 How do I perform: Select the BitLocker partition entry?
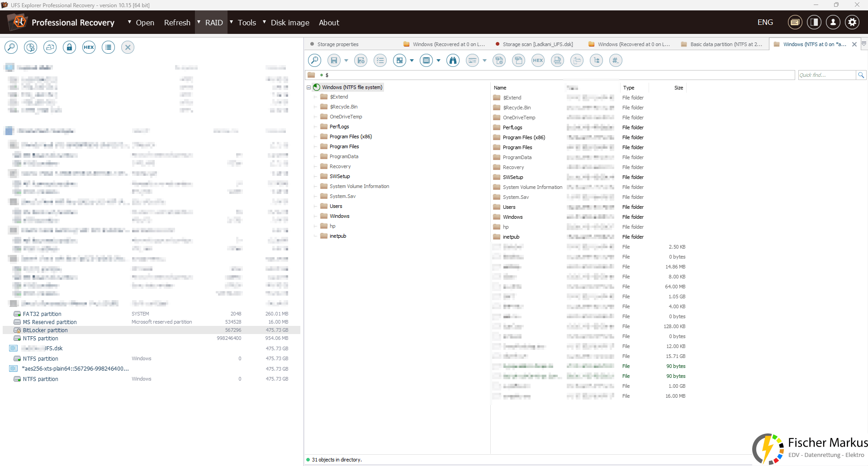click(45, 330)
